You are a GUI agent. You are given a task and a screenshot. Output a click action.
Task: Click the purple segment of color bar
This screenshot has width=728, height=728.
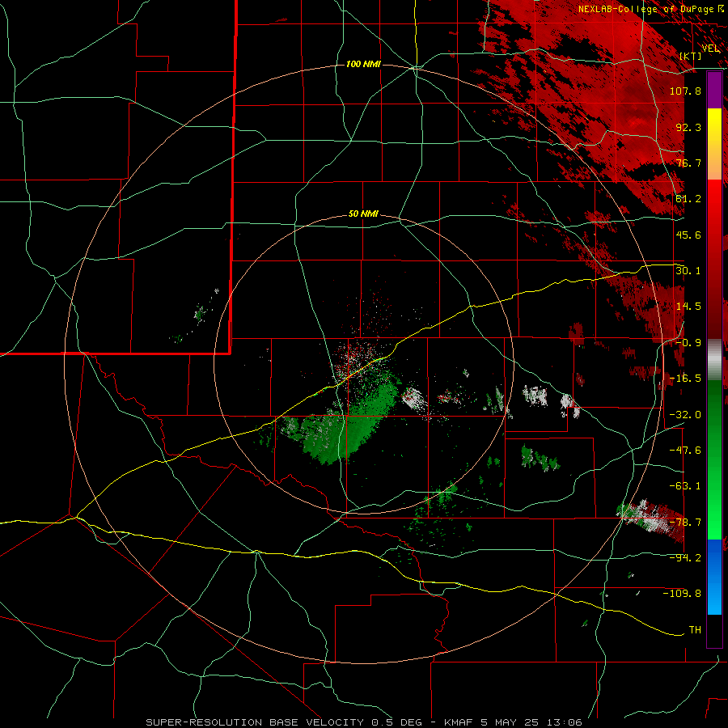[x=714, y=90]
